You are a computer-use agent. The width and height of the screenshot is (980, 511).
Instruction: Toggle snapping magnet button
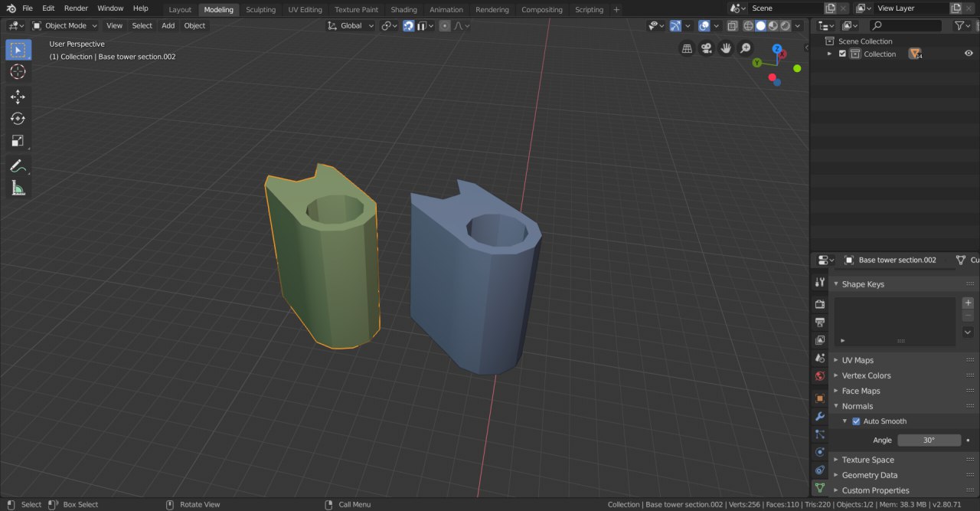(x=409, y=25)
